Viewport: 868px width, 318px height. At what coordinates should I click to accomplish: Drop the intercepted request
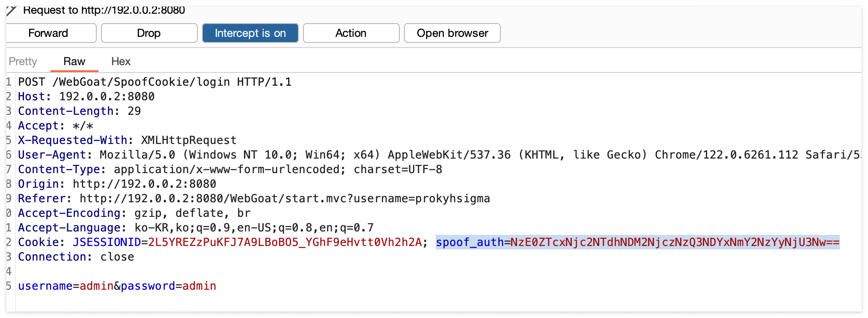(x=149, y=33)
